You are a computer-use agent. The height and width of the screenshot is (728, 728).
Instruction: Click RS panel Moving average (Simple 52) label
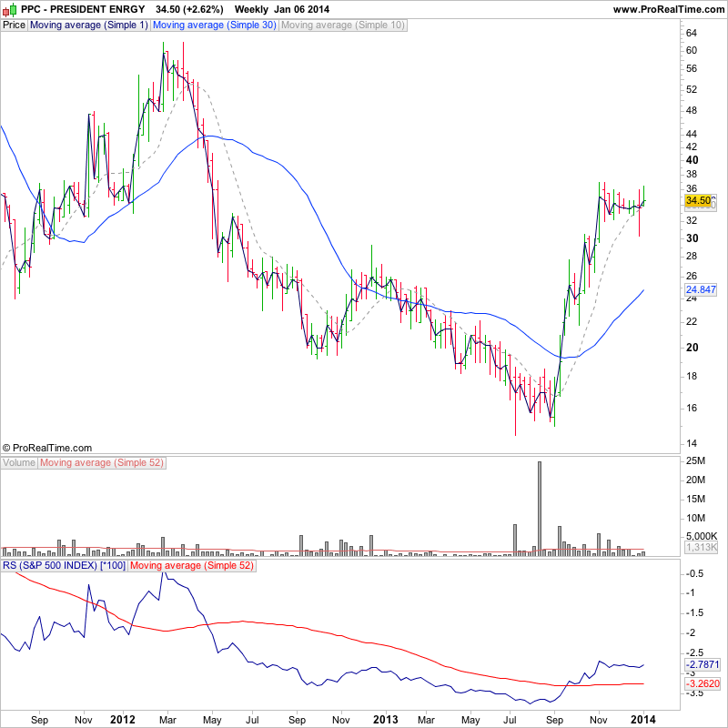pyautogui.click(x=192, y=565)
